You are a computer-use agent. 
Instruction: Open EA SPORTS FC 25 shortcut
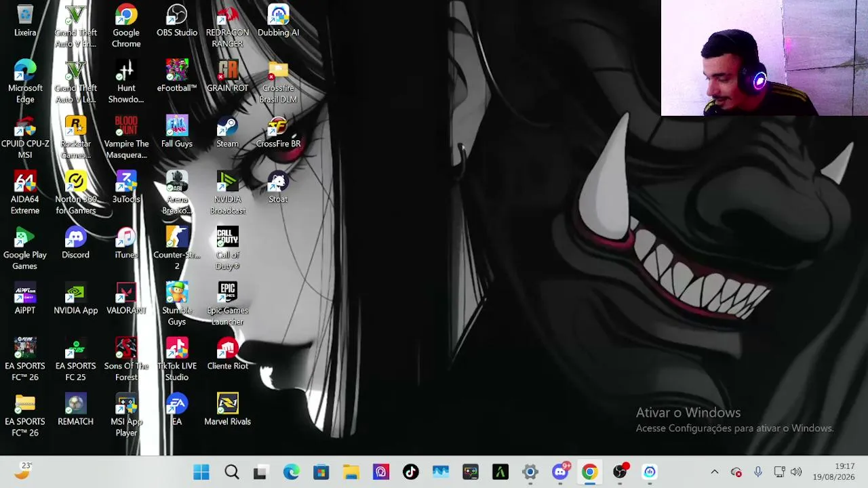tap(75, 360)
